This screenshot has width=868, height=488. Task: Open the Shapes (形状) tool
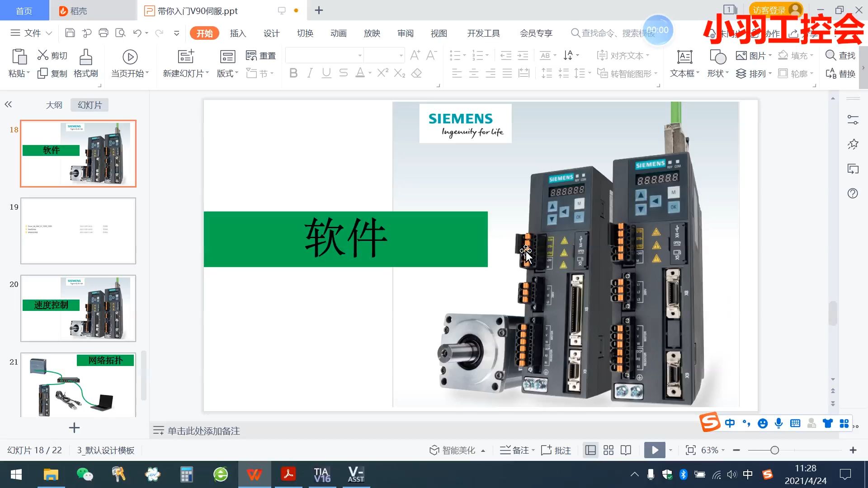tap(717, 57)
